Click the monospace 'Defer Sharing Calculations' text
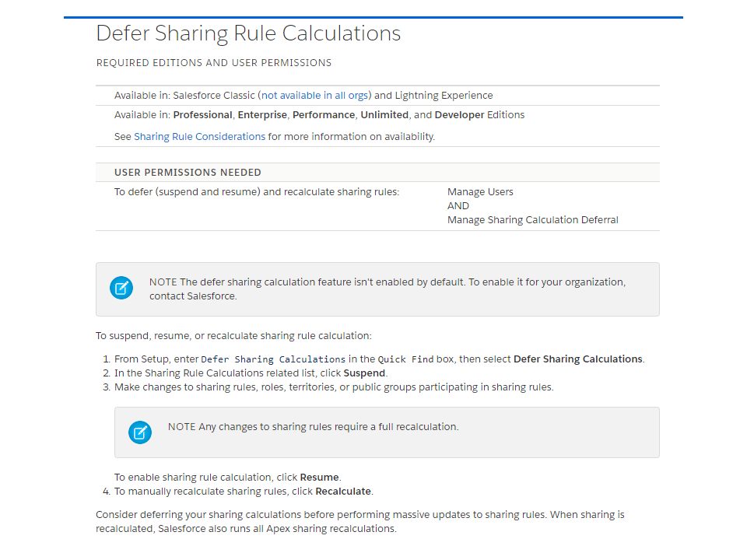Image resolution: width=747 pixels, height=560 pixels. coord(273,359)
